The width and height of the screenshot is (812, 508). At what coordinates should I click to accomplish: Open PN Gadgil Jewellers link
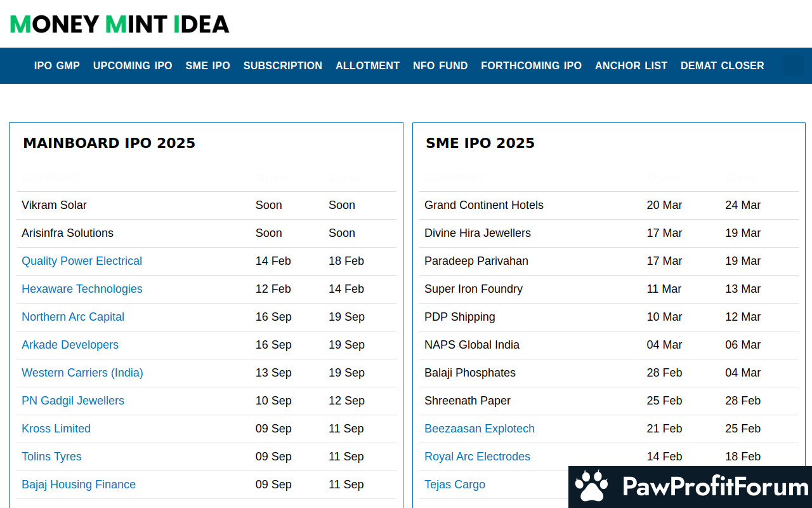pyautogui.click(x=73, y=401)
